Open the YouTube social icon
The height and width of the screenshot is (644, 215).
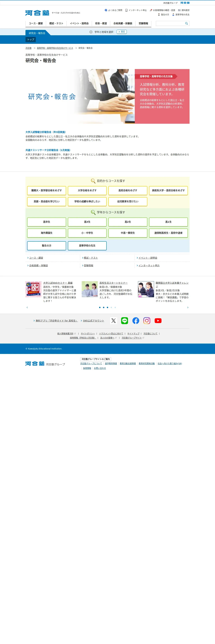point(158,320)
